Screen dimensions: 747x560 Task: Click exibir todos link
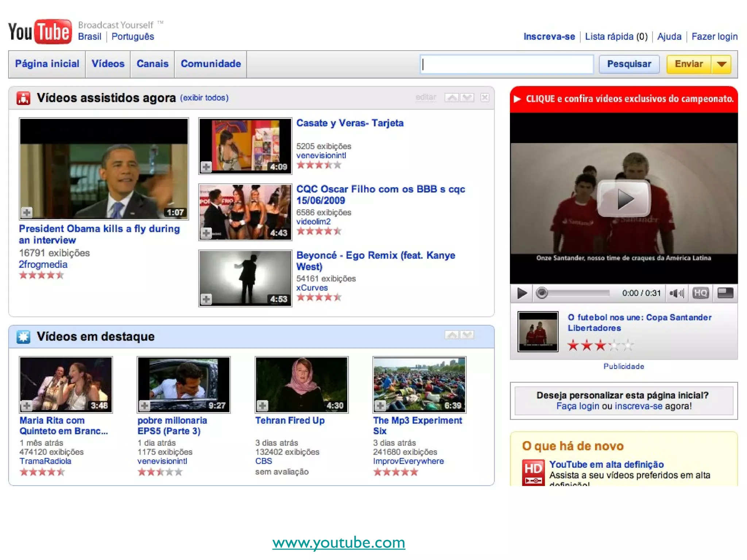point(204,98)
